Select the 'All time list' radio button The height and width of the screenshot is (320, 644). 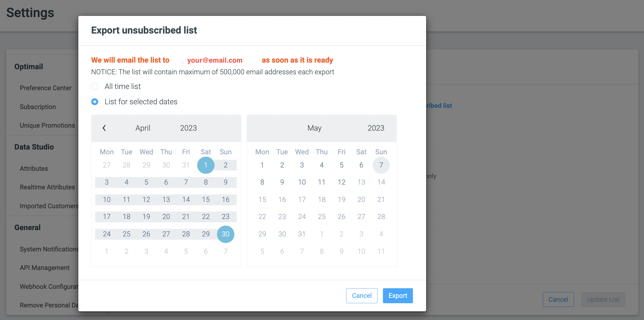tap(95, 86)
